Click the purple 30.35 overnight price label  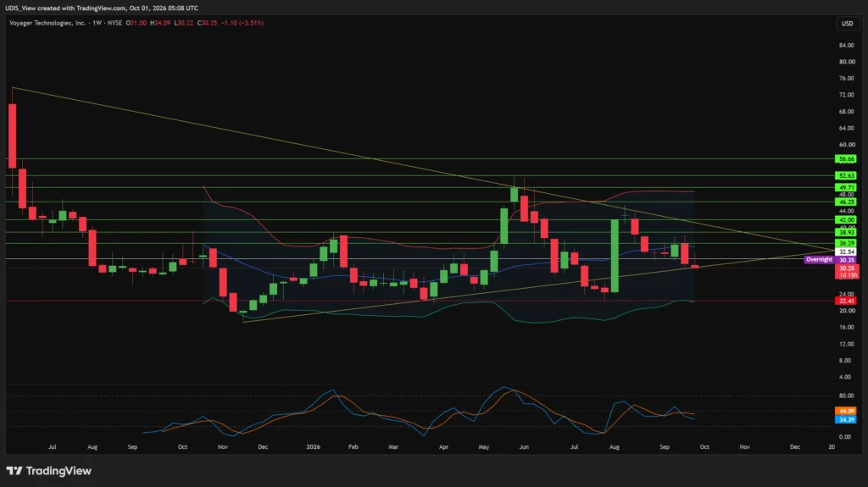pyautogui.click(x=847, y=259)
